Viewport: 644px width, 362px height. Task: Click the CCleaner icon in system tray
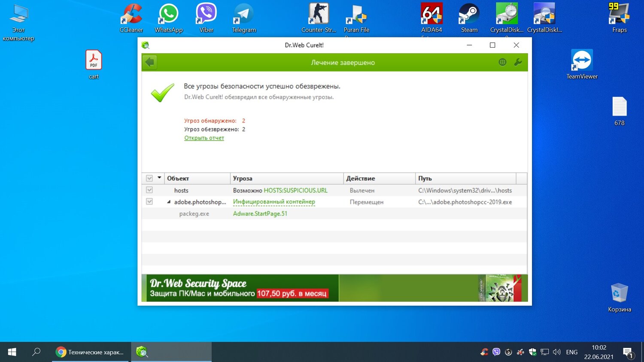[x=484, y=352]
